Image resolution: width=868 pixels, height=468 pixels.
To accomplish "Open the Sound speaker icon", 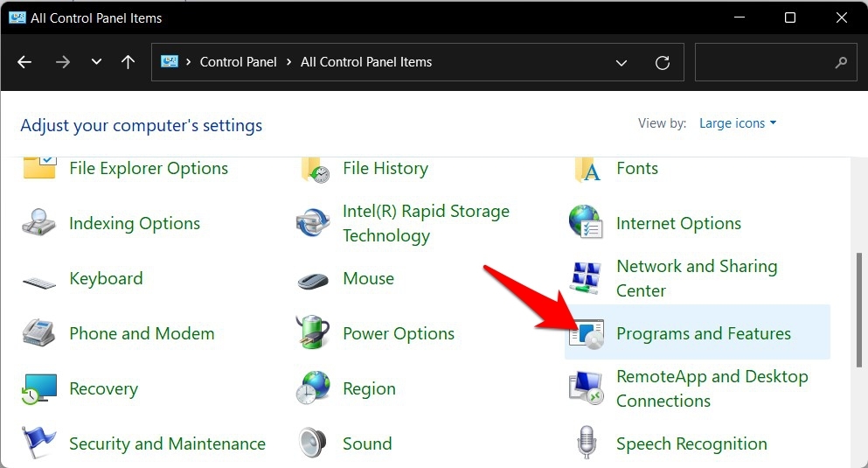I will (x=313, y=444).
